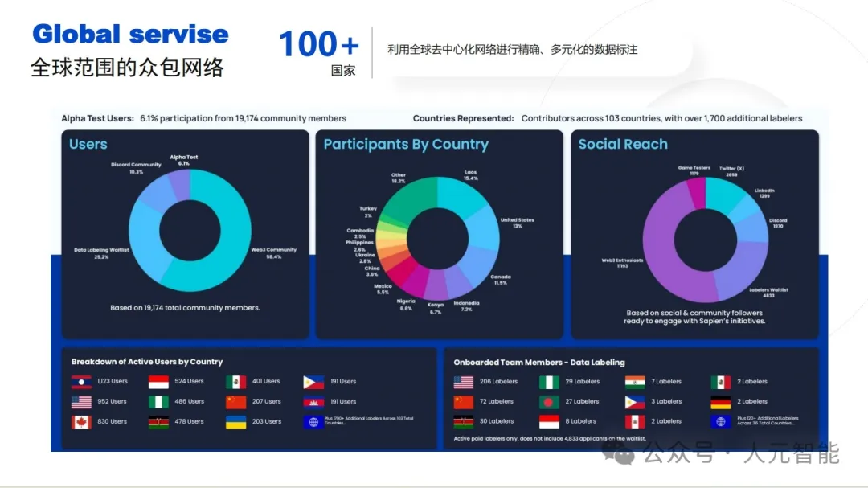
Task: Click the globe icon beside Plus 1700+ Additional Labelers
Action: point(313,422)
